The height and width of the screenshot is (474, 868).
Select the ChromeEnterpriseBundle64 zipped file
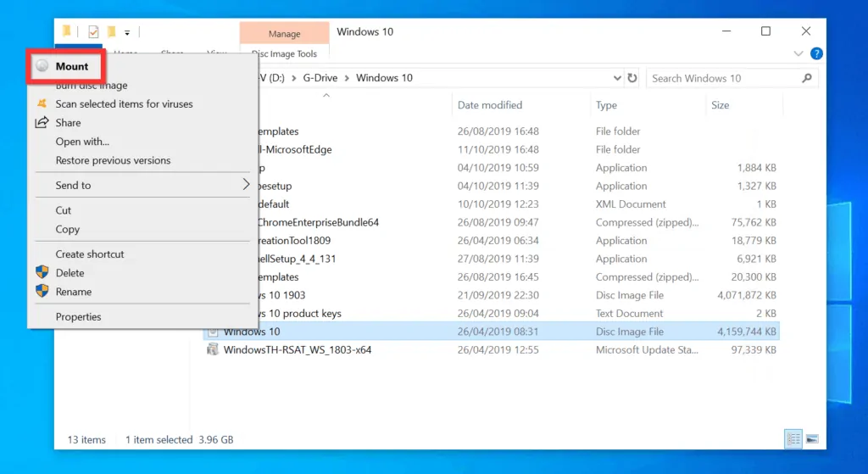click(319, 223)
